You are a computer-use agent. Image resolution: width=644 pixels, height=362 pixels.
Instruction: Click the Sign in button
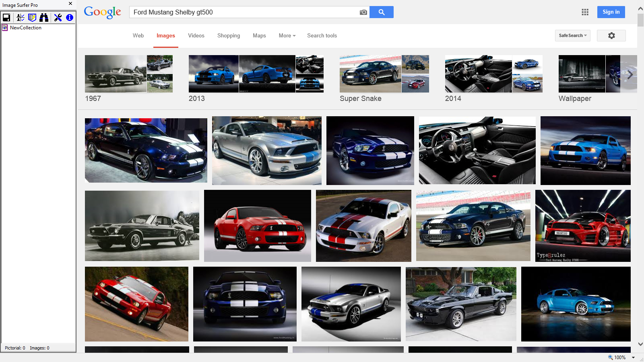coord(611,12)
